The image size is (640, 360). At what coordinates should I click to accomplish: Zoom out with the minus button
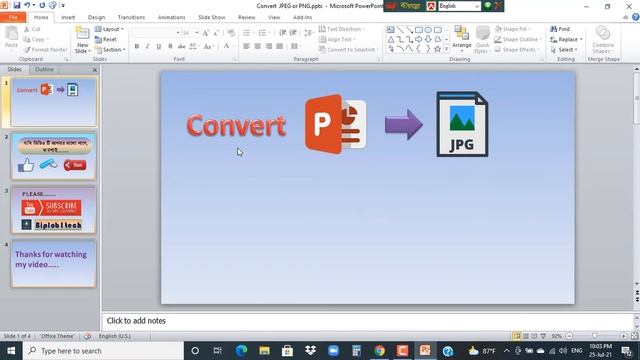(569, 336)
